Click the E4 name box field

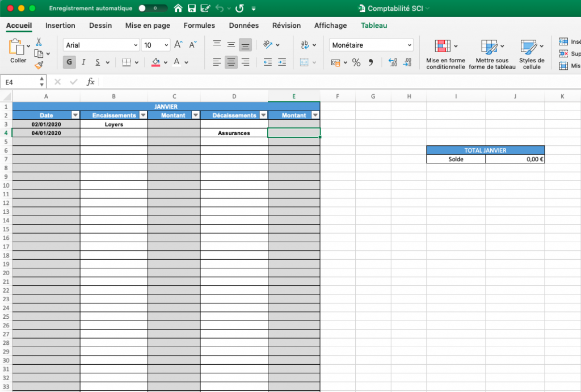pos(23,82)
